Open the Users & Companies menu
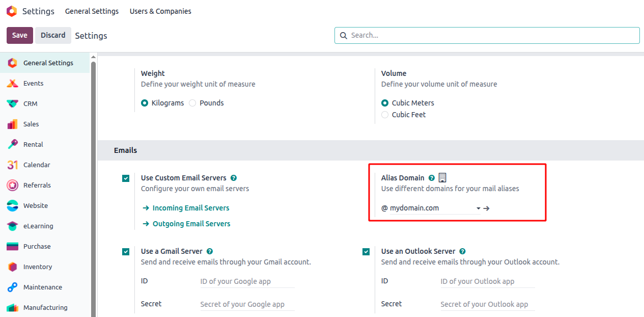 point(160,11)
